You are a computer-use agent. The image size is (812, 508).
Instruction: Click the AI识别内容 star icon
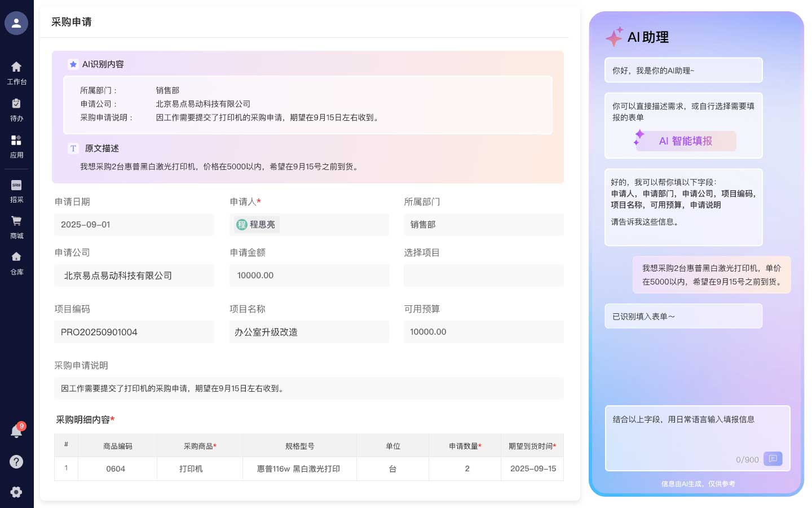(x=73, y=64)
